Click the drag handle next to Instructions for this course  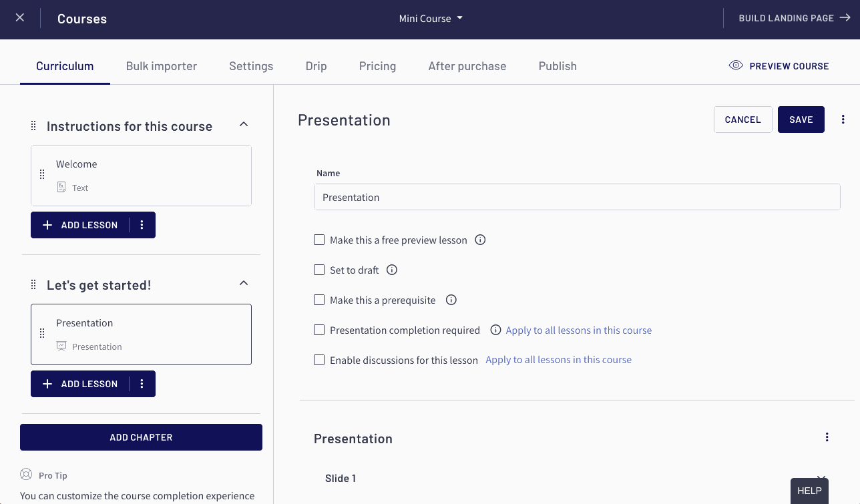tap(33, 125)
